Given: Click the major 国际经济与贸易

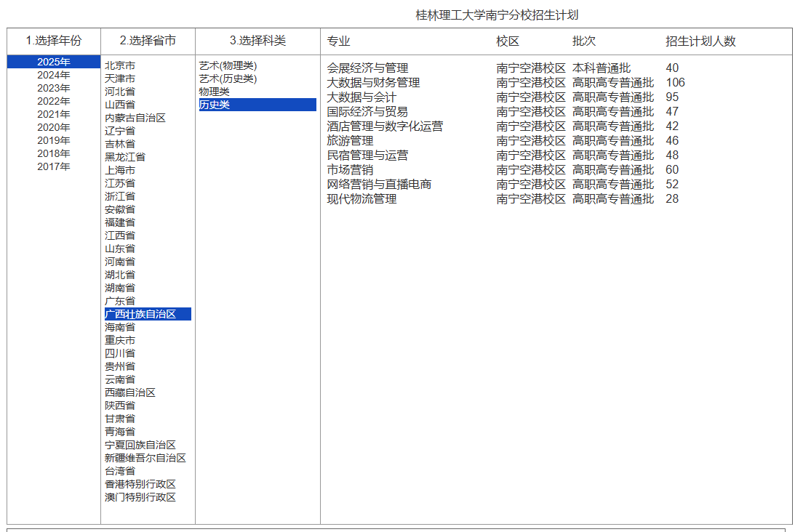Looking at the screenshot, I should click(x=367, y=111).
